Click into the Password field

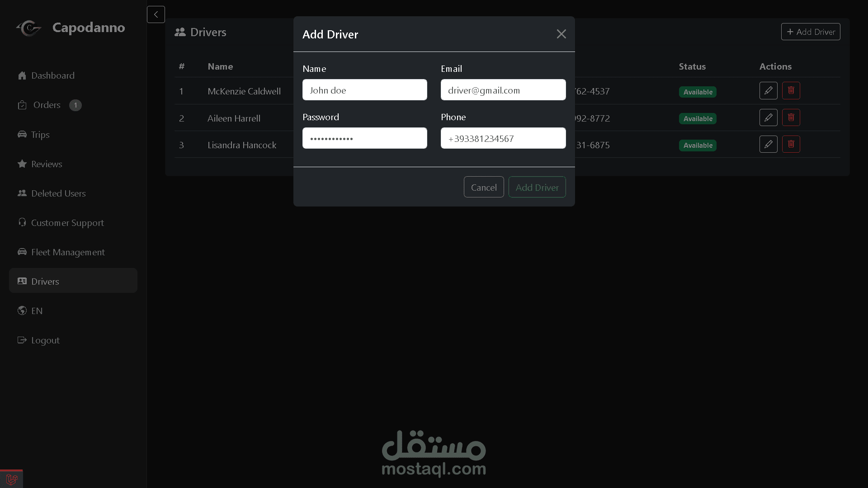364,138
